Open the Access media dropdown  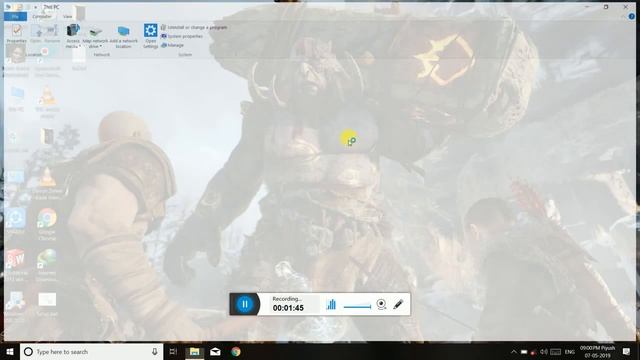(73, 36)
